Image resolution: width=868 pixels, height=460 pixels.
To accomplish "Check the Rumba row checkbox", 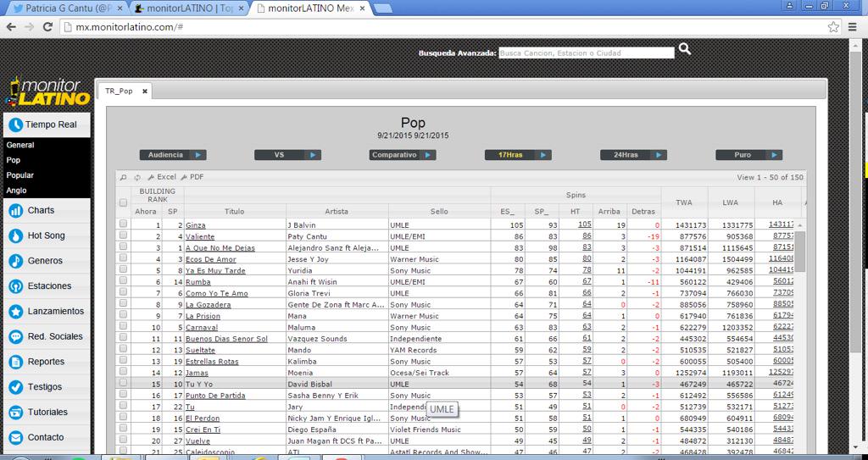I will point(124,280).
